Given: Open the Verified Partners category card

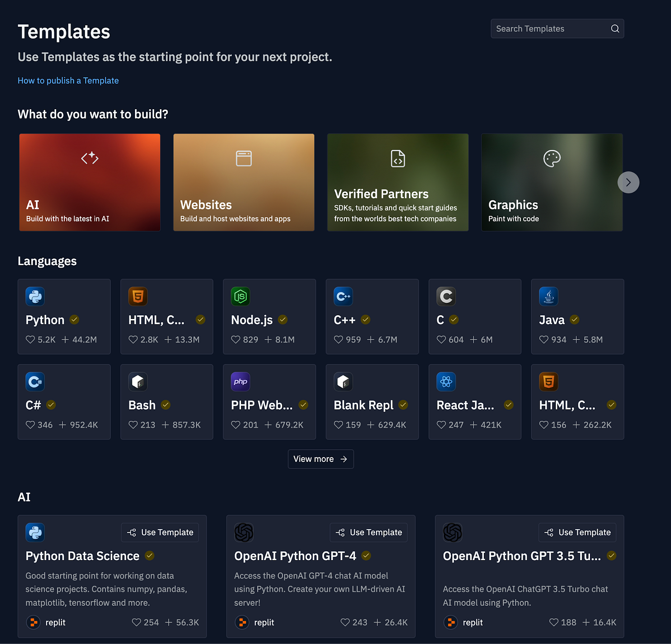Looking at the screenshot, I should [x=398, y=183].
